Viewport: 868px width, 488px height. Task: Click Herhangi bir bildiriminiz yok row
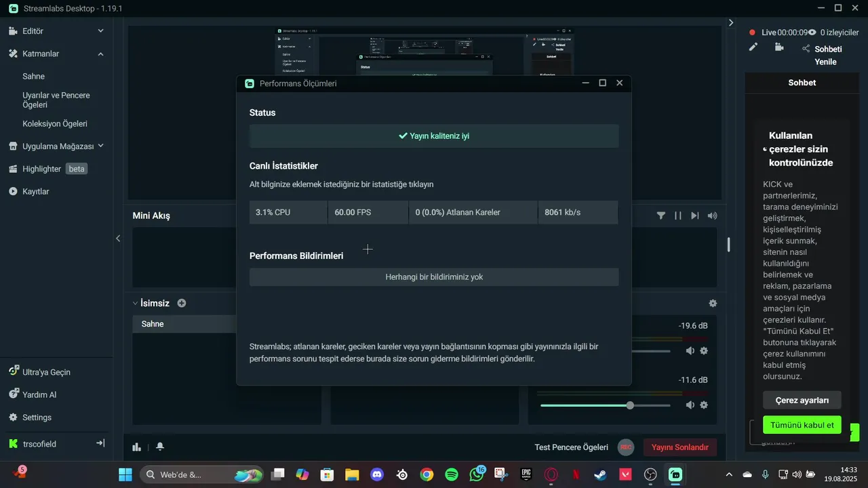click(x=434, y=277)
